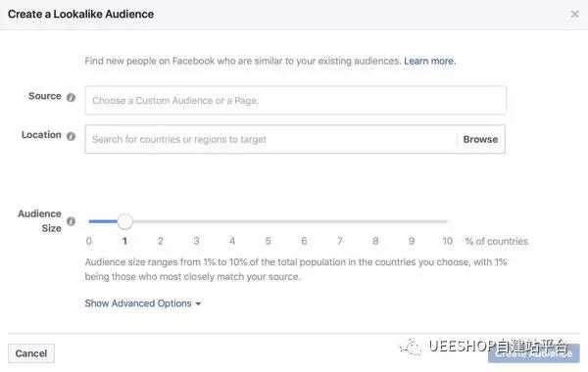
Task: Close the Lookalike Audience dialog
Action: 574,15
